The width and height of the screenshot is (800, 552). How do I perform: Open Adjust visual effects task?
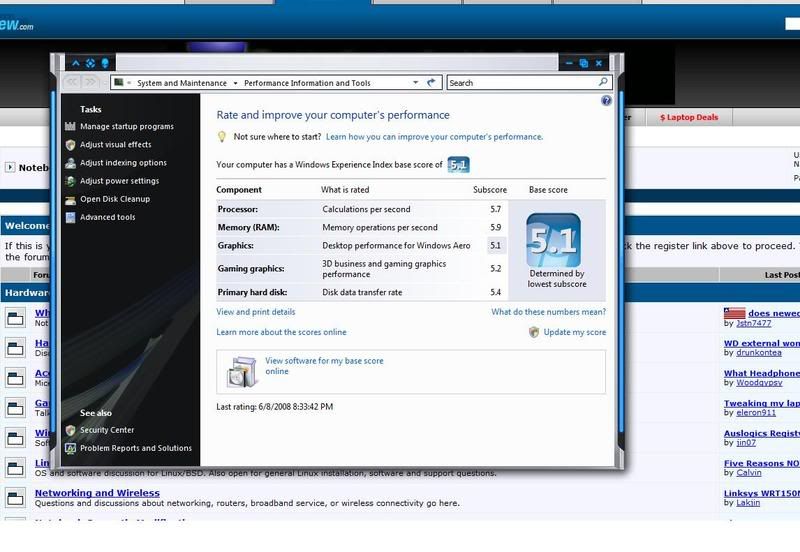[x=115, y=145]
